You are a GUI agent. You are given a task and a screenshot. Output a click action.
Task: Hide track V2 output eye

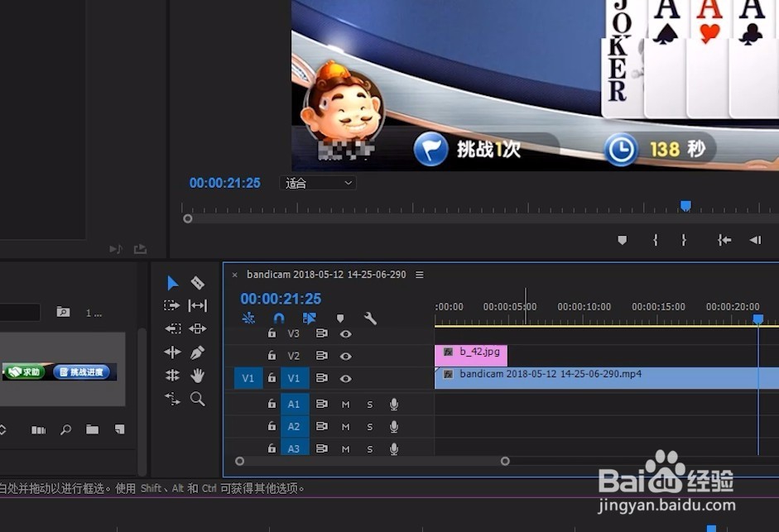click(x=346, y=356)
